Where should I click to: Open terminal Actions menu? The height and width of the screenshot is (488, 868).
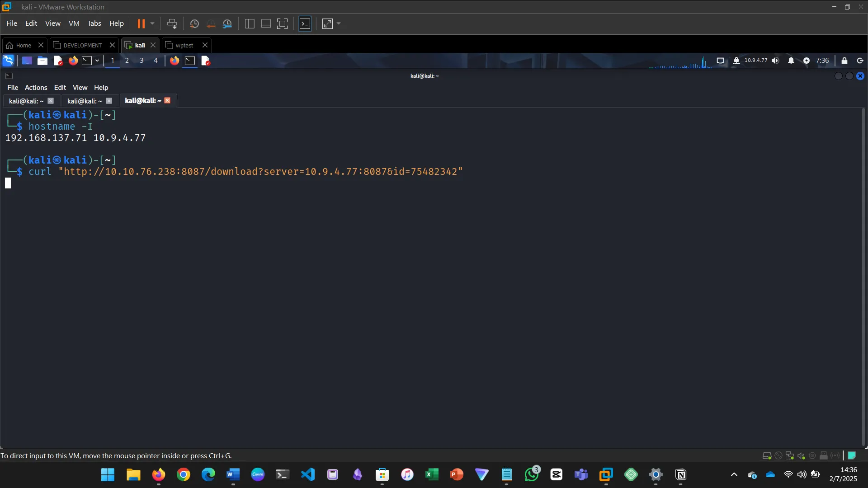(36, 88)
